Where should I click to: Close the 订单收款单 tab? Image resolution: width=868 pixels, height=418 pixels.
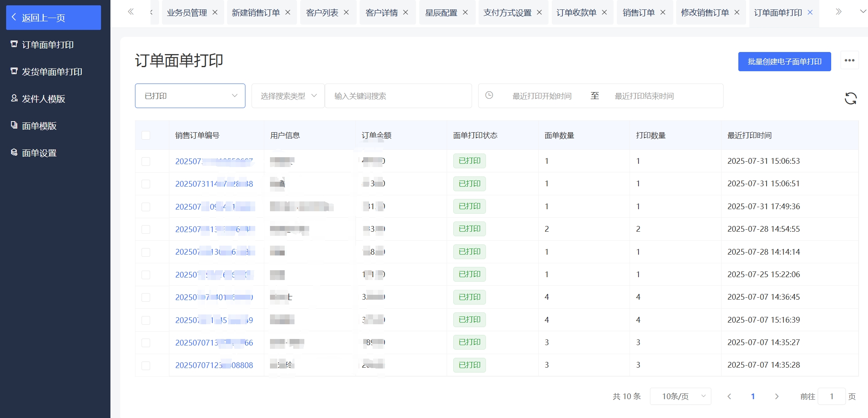click(604, 13)
